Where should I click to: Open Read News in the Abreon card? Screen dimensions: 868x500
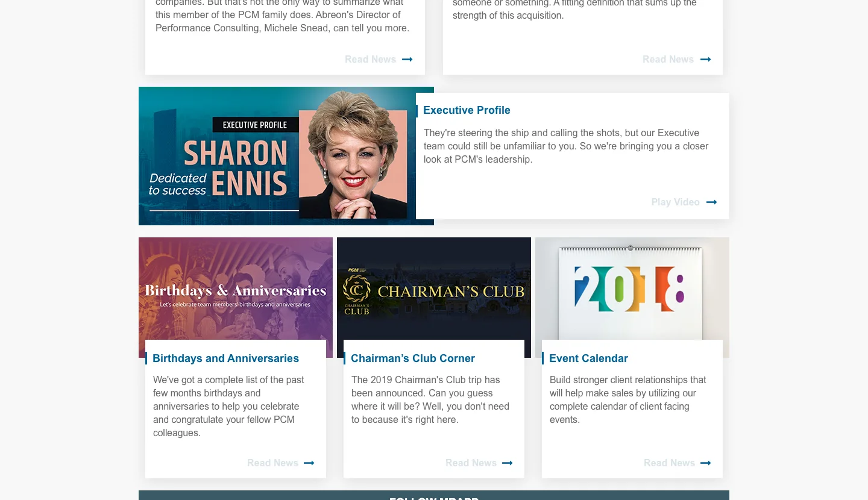(x=370, y=60)
